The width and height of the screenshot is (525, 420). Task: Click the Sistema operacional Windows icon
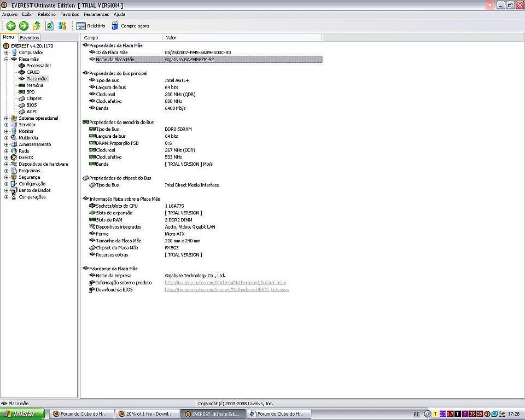tap(14, 118)
